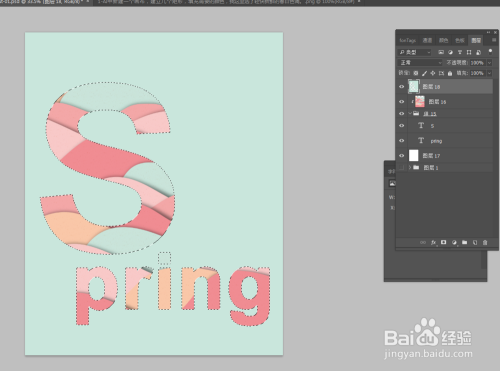
Task: Show the hidden 图层 1 group
Action: pos(402,167)
